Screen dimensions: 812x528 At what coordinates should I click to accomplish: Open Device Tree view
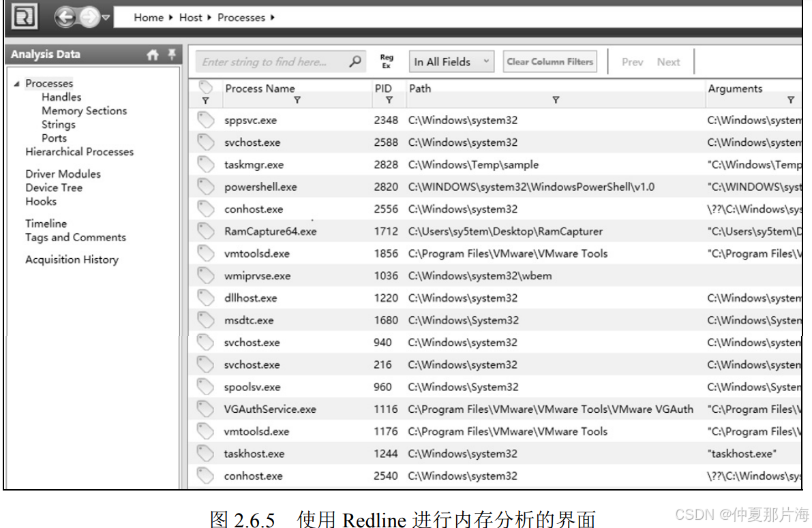(54, 187)
